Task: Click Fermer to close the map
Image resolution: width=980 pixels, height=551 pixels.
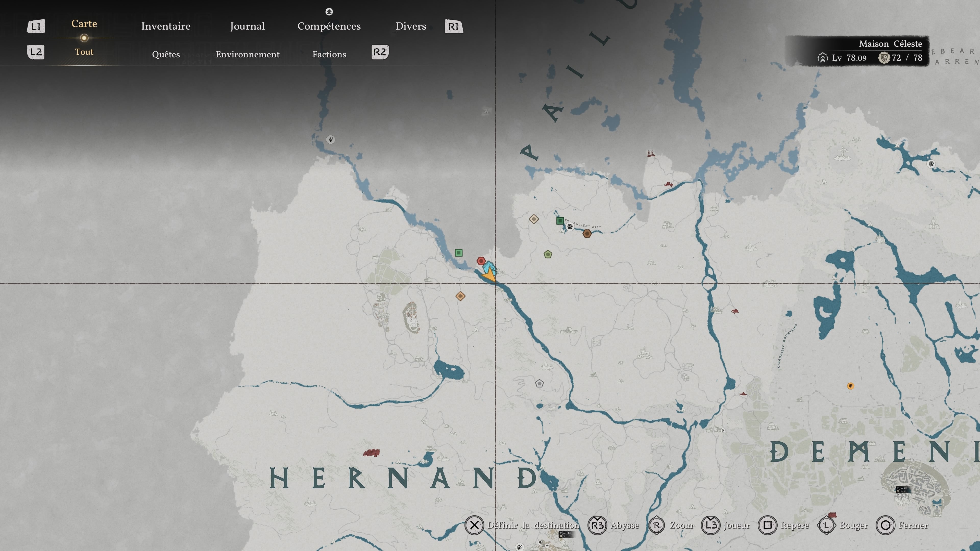Action: point(913,525)
